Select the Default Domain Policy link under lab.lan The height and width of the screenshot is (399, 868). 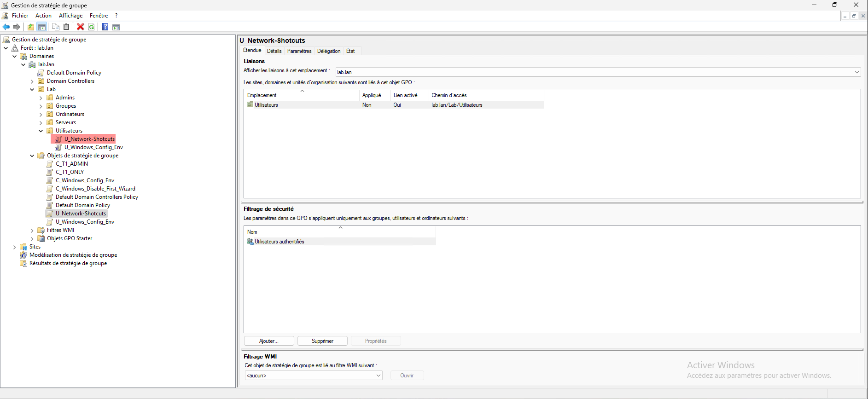point(74,73)
